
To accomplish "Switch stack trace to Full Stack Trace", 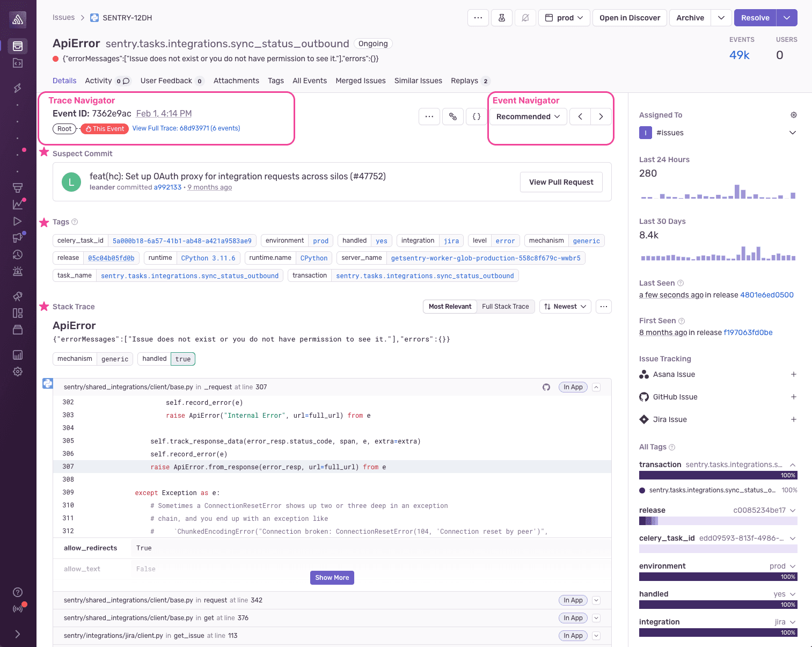I will 505,307.
